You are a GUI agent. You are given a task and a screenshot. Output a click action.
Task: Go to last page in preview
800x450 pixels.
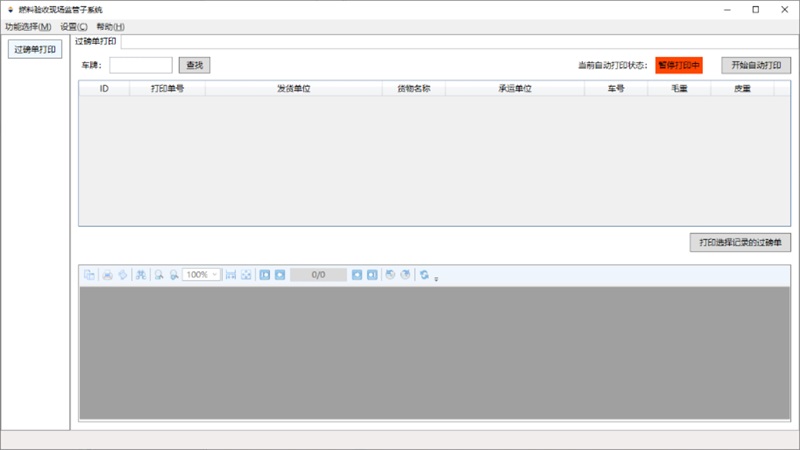click(372, 275)
